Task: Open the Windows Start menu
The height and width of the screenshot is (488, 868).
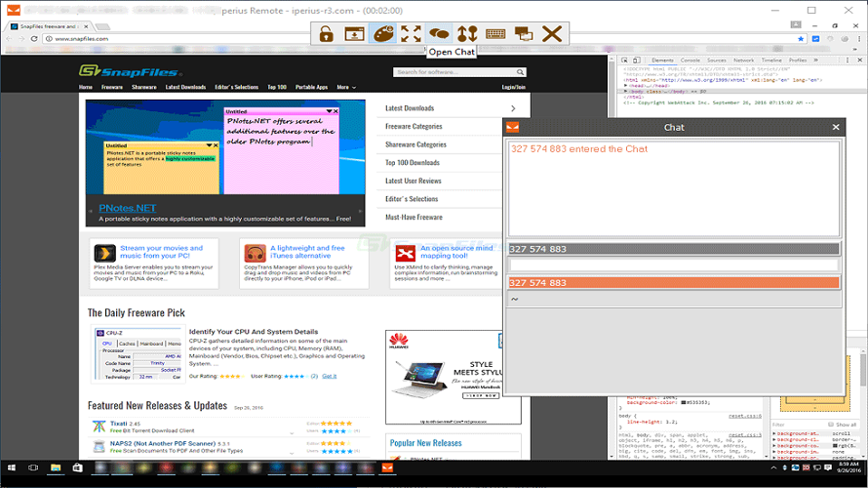Action: tap(11, 468)
